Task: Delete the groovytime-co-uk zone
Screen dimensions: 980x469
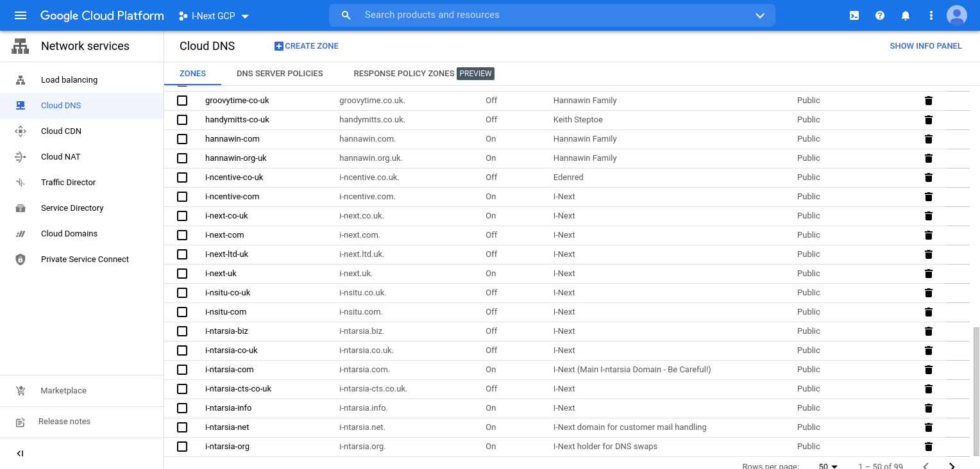Action: coord(928,101)
